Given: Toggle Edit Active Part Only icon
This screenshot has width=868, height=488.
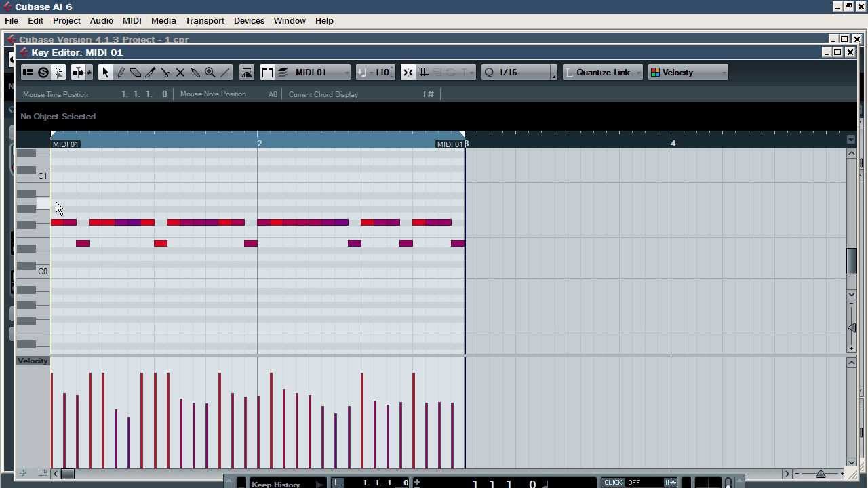Looking at the screenshot, I should pos(283,73).
